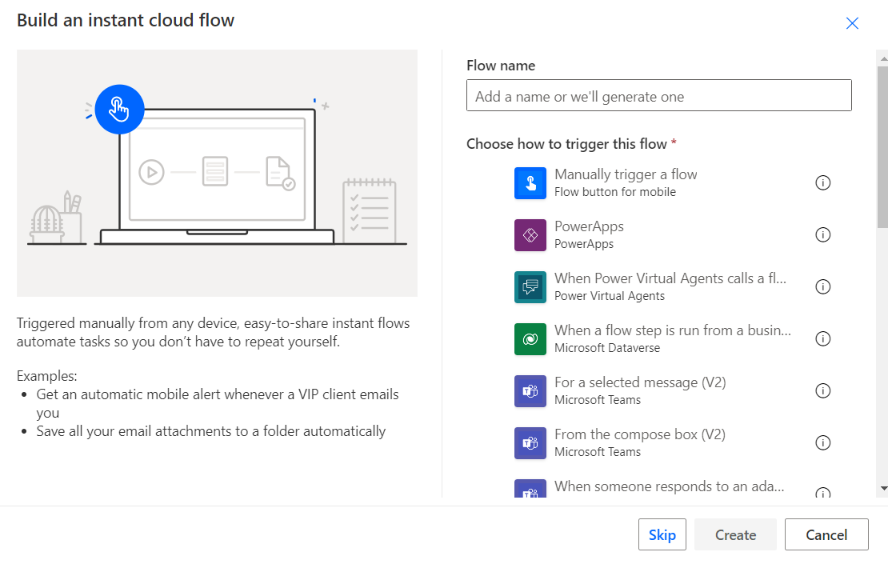The width and height of the screenshot is (888, 562).
Task: Show info for Power Virtual Agents trigger
Action: pos(823,287)
